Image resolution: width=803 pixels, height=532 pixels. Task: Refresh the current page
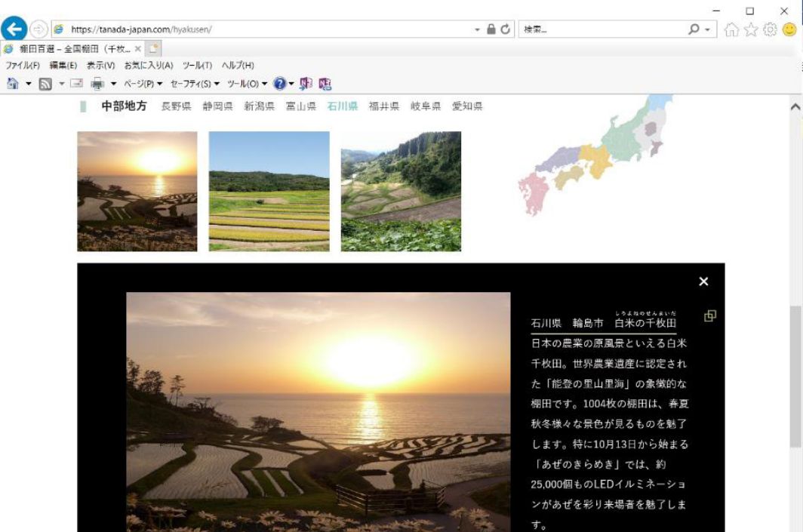(x=506, y=29)
